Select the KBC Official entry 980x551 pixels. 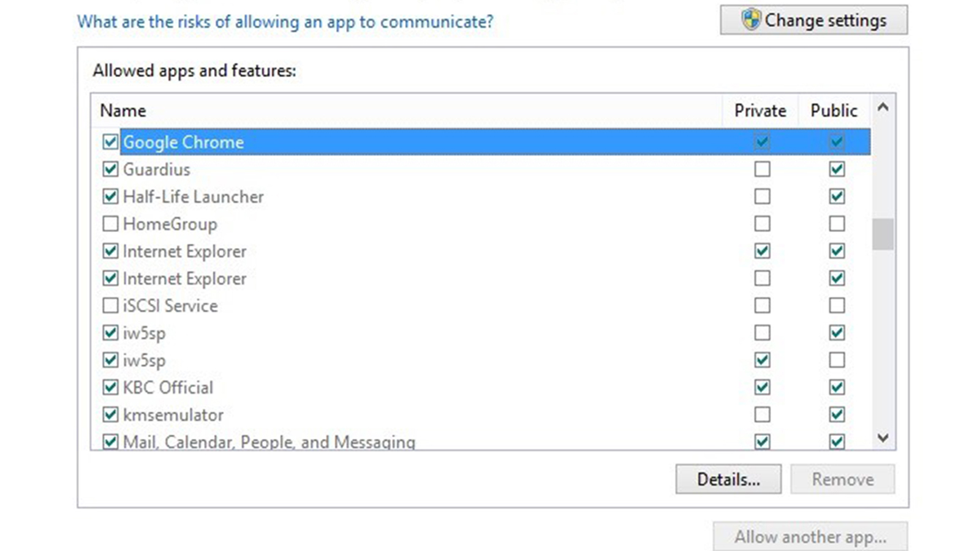[168, 388]
